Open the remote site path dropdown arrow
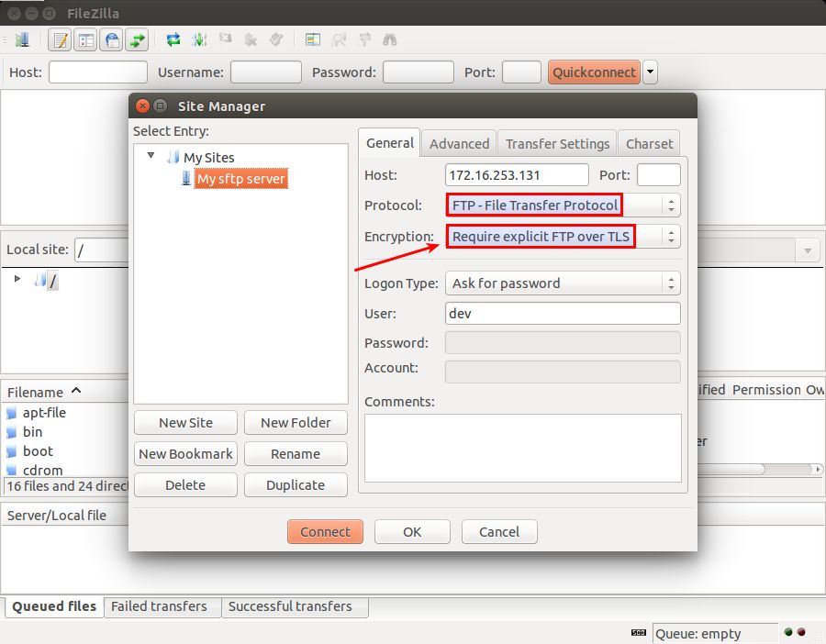The height and width of the screenshot is (644, 826). pyautogui.click(x=808, y=250)
